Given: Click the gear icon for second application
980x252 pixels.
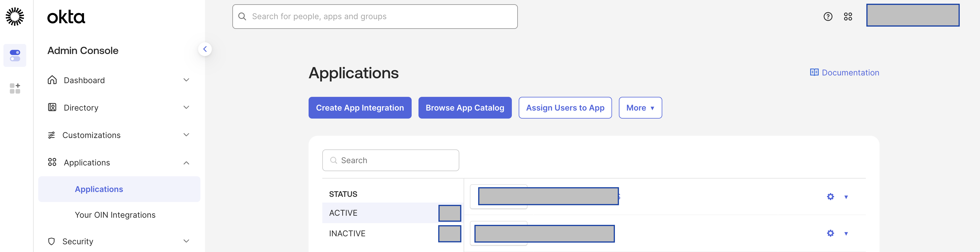Looking at the screenshot, I should (830, 233).
